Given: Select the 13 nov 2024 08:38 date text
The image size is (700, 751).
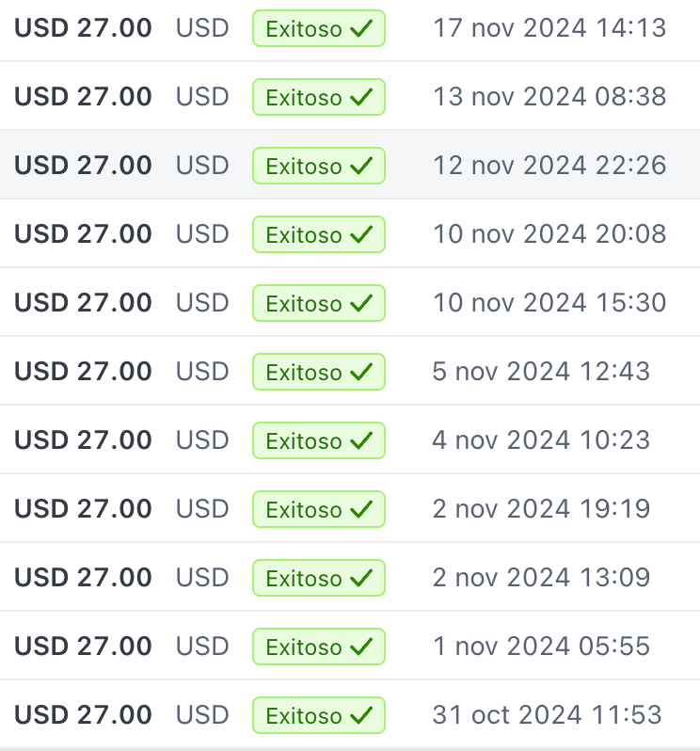Looking at the screenshot, I should pyautogui.click(x=549, y=97).
